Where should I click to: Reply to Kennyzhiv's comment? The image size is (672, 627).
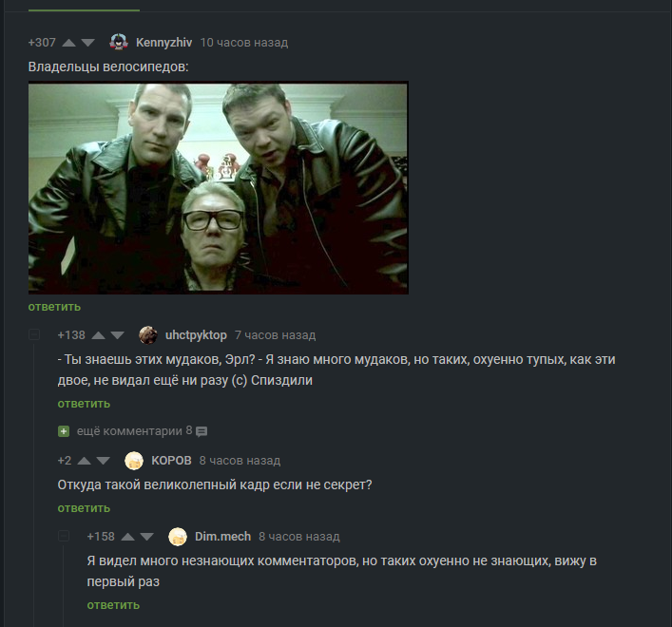[x=54, y=307]
